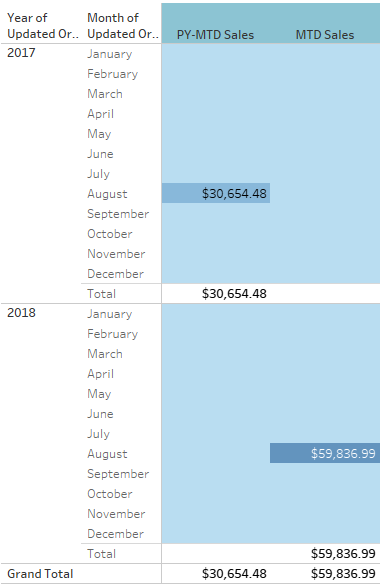Screen dimensions: 380x588
Task: Select the highlighted $59,836.99 August 2018 cell
Action: (x=325, y=453)
